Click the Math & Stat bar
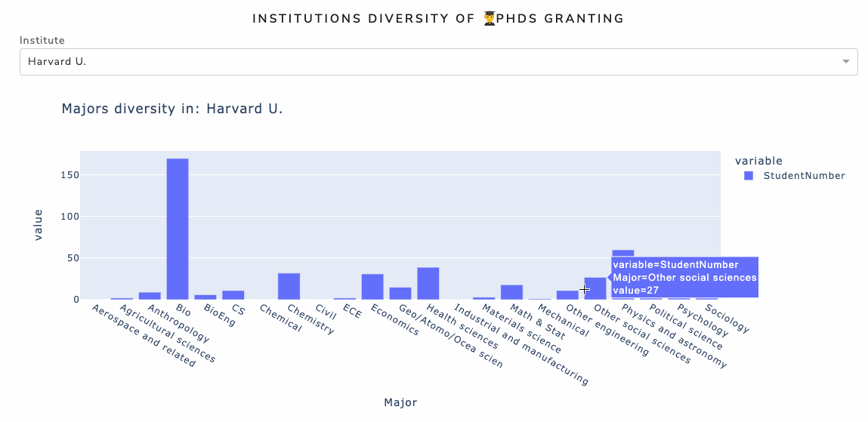868x422 pixels. pyautogui.click(x=511, y=292)
